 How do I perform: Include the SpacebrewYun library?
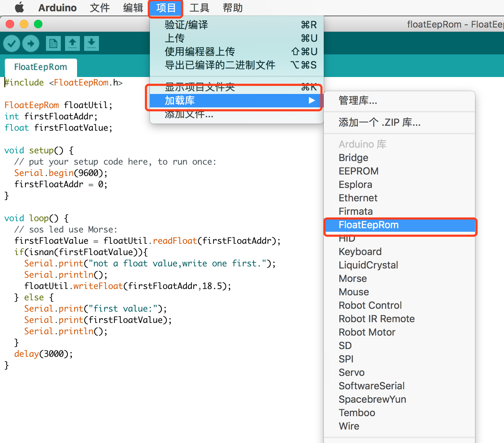(x=399, y=399)
